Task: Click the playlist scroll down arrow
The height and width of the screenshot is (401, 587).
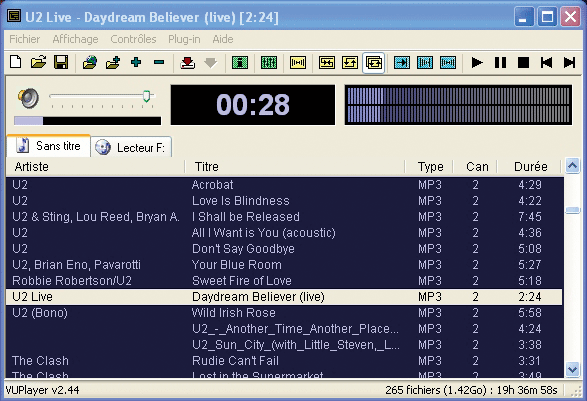Action: click(572, 370)
